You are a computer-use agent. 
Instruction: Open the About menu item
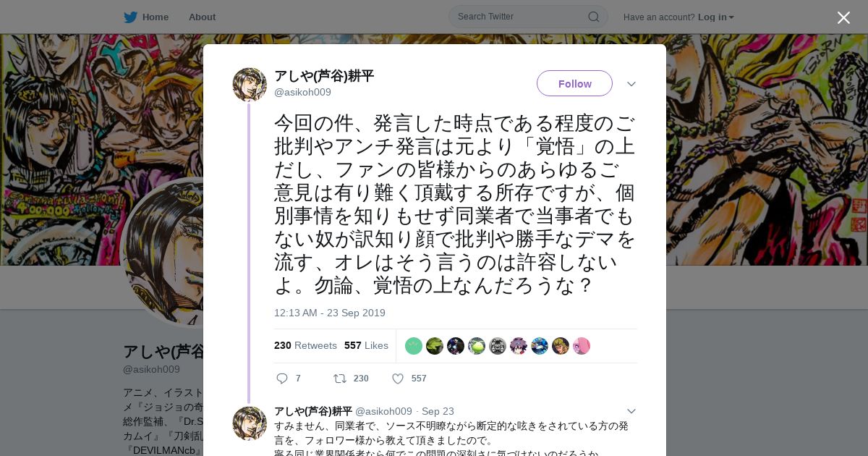(202, 17)
